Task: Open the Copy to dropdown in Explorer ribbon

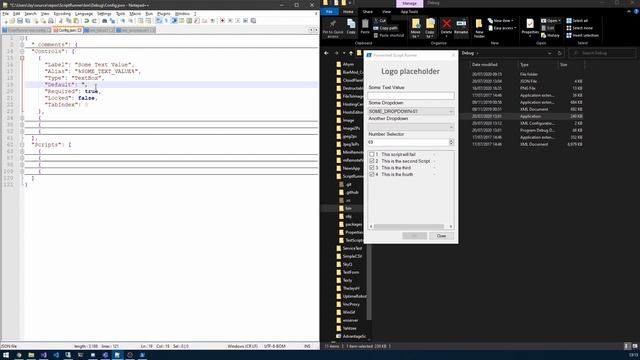Action: (430, 29)
